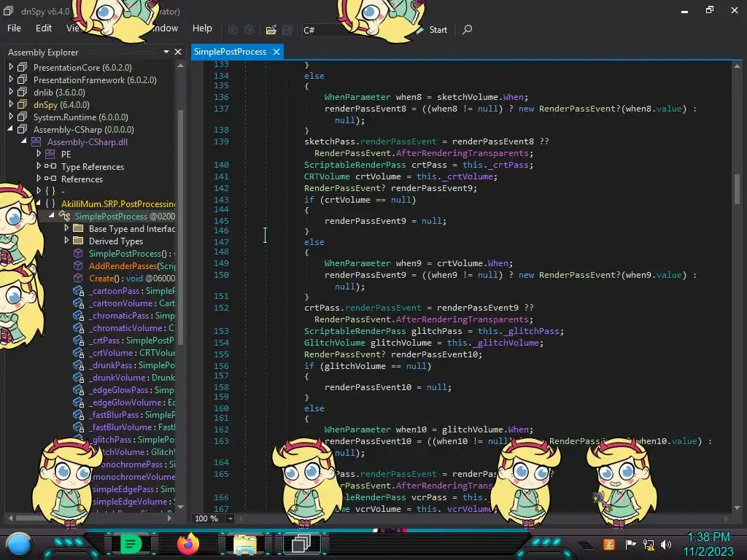747x560 pixels.
Task: Select dnSpy (6.4.0.0) assembly
Action: (x=61, y=105)
